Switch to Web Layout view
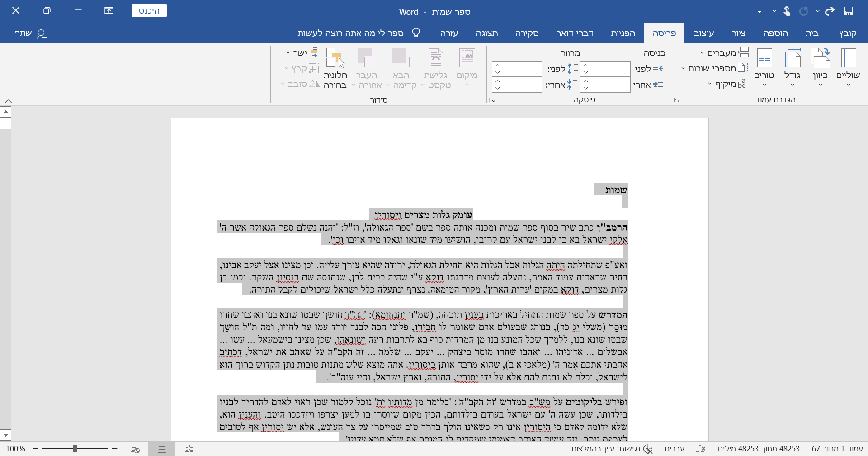The height and width of the screenshot is (456, 868). 135,449
